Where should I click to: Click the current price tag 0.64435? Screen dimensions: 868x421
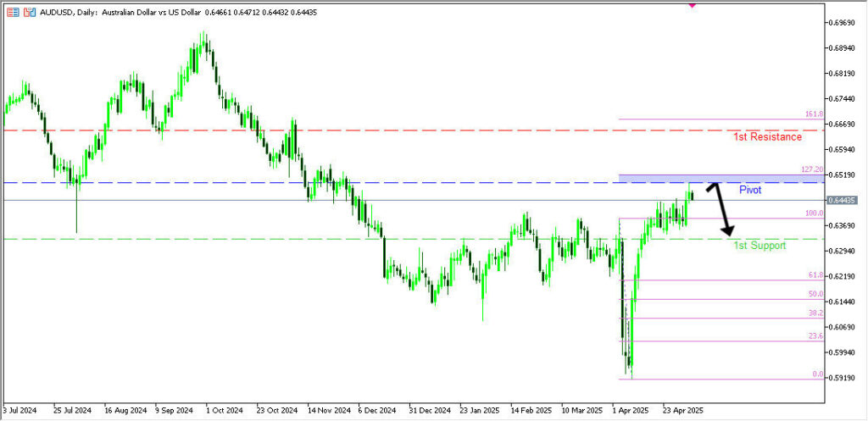845,200
